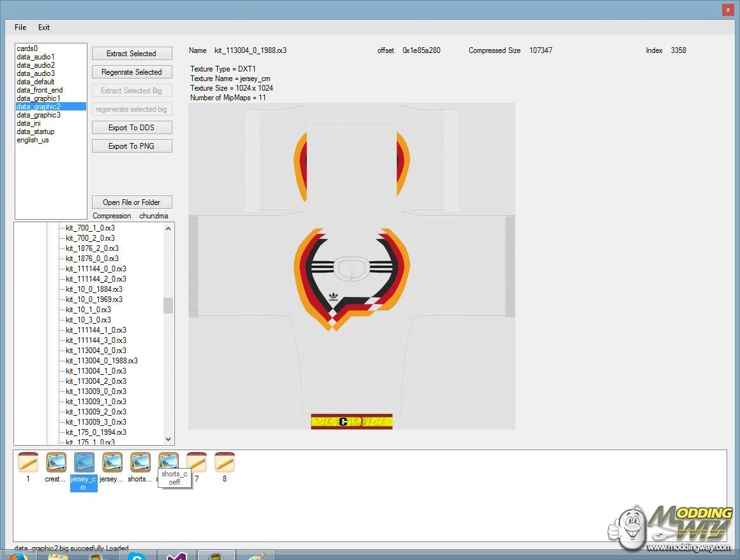Image resolution: width=740 pixels, height=560 pixels.
Task: Select the pencil icon labeled 1
Action: (27, 462)
